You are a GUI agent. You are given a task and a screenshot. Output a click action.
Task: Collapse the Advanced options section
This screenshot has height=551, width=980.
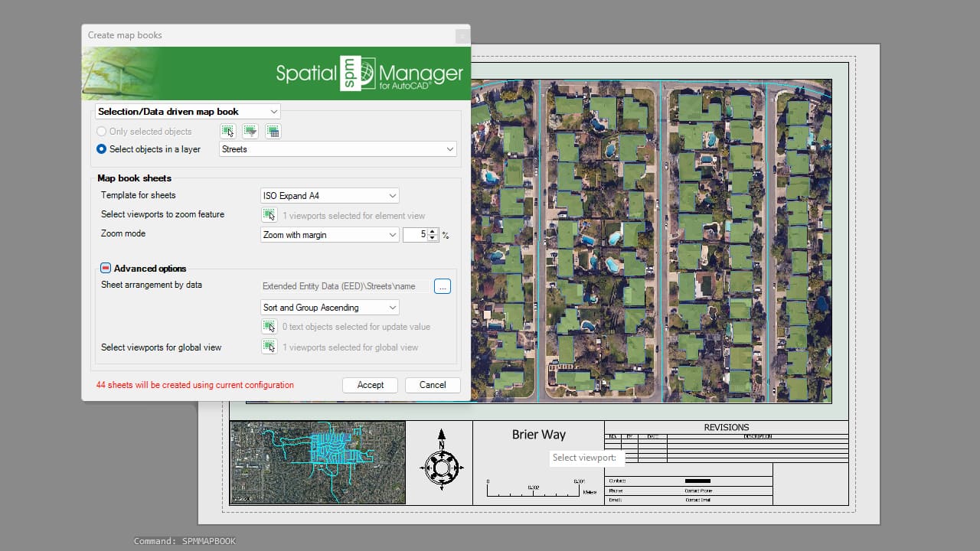106,269
